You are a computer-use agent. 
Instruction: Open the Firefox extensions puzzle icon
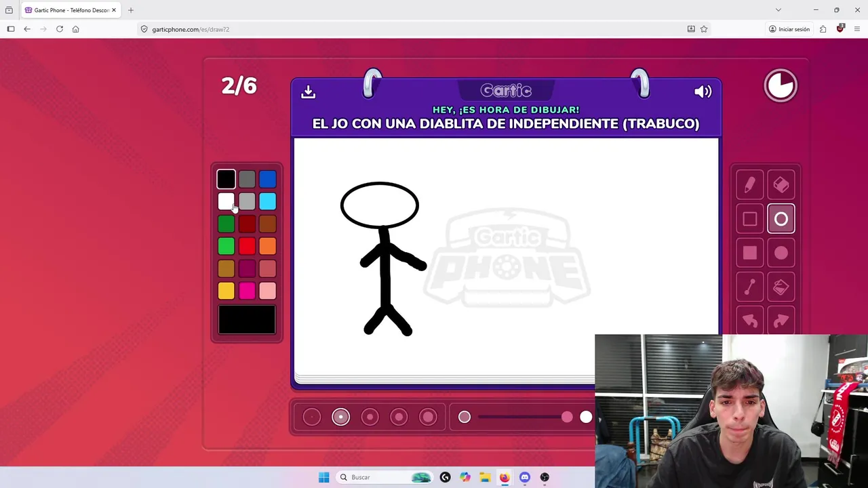[823, 29]
